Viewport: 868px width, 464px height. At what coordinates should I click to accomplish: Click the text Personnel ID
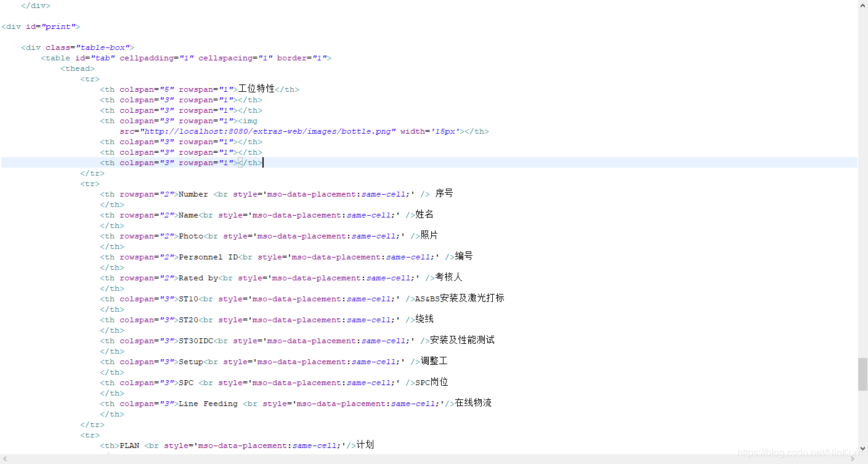point(208,257)
